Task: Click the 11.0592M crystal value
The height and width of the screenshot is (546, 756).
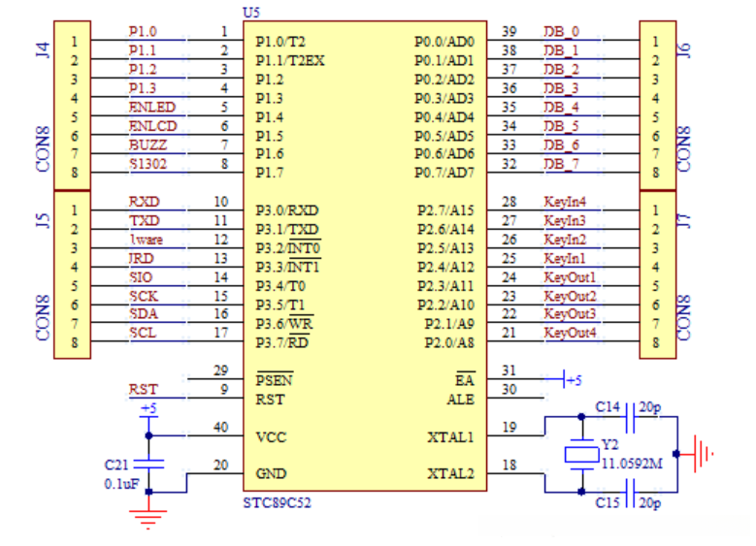Action: 632,464
